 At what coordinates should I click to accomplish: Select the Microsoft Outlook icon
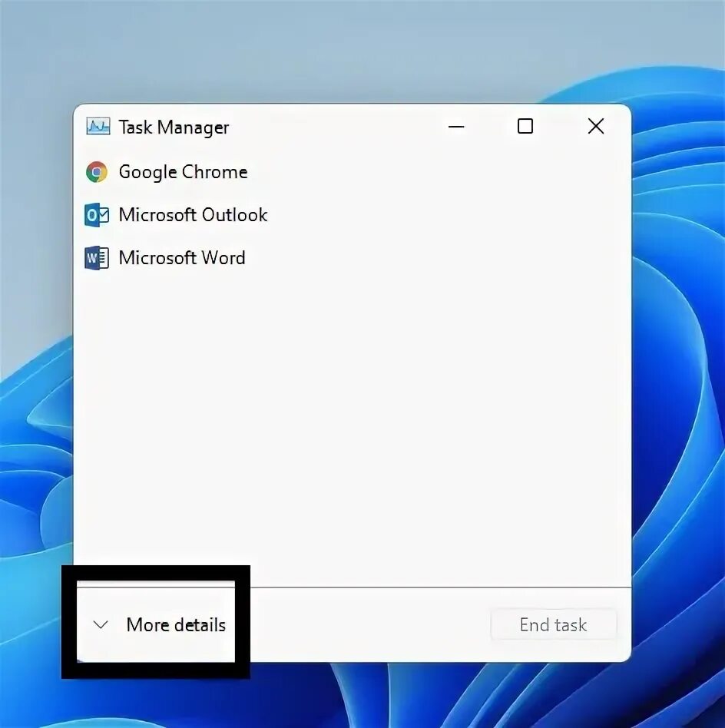97,215
